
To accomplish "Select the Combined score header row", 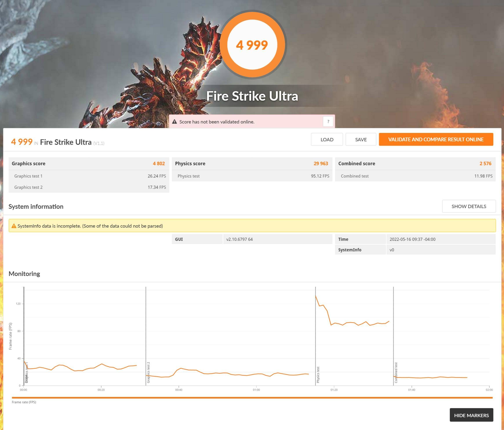I will pyautogui.click(x=415, y=163).
